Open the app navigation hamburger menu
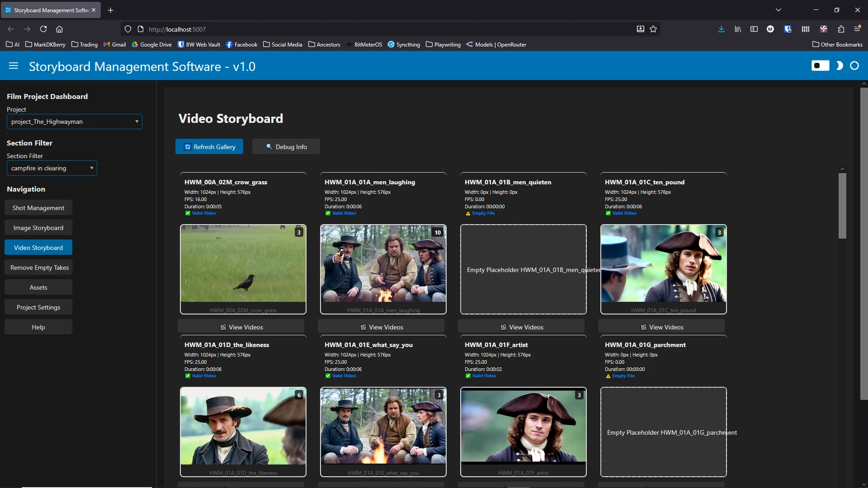This screenshot has width=868, height=488. click(14, 66)
